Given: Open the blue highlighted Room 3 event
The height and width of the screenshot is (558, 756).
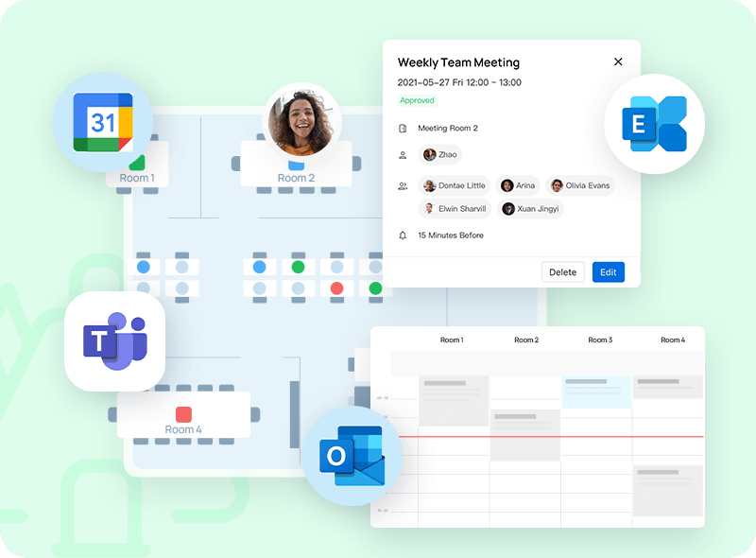Looking at the screenshot, I should (x=596, y=392).
